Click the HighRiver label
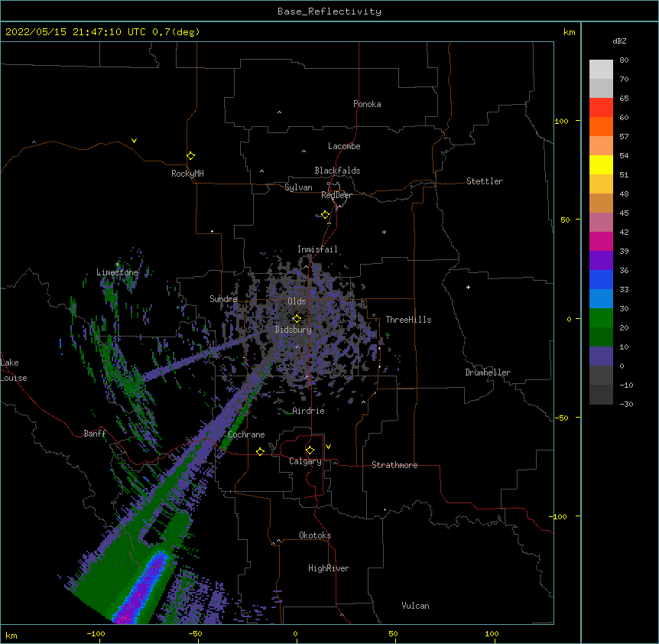Image resolution: width=659 pixels, height=644 pixels. tap(329, 568)
